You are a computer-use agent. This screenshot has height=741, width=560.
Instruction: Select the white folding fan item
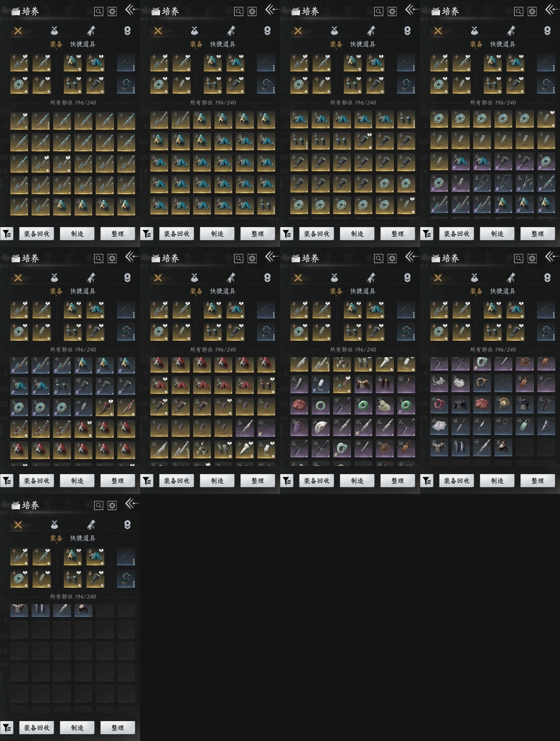[x=320, y=427]
